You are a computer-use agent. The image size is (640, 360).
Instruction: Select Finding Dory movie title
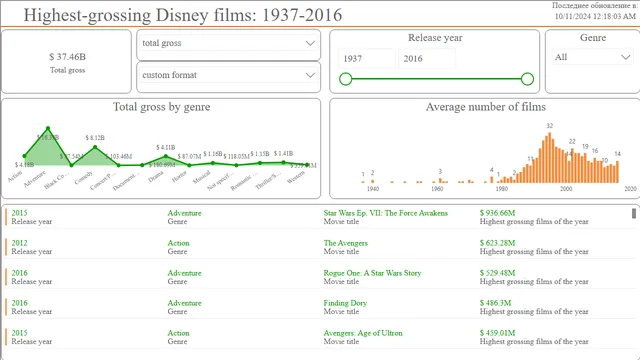(345, 303)
